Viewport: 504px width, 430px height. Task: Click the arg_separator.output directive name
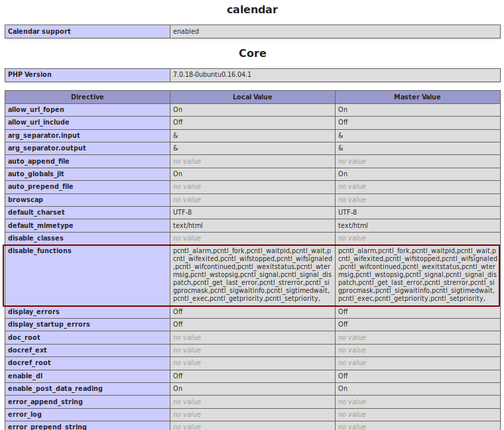46,148
